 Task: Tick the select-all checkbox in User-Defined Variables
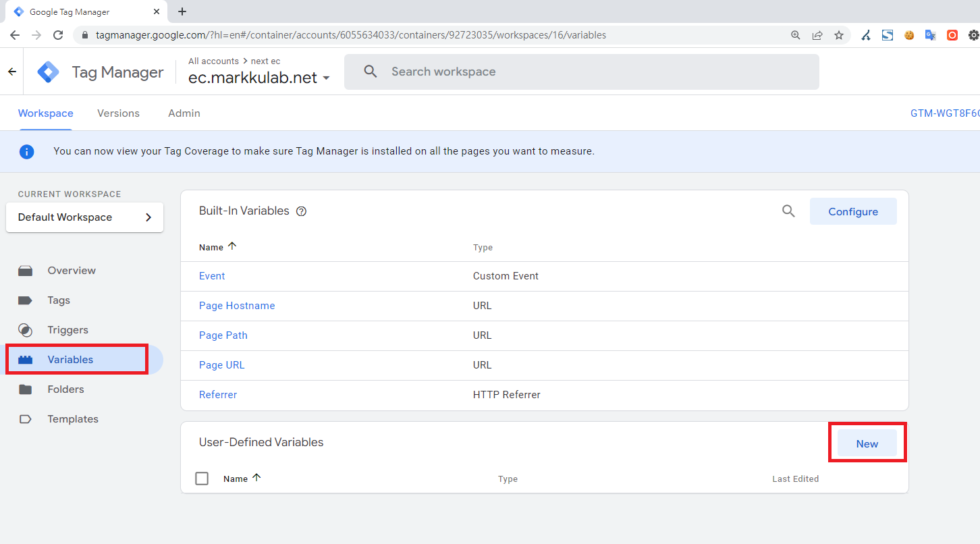tap(202, 479)
